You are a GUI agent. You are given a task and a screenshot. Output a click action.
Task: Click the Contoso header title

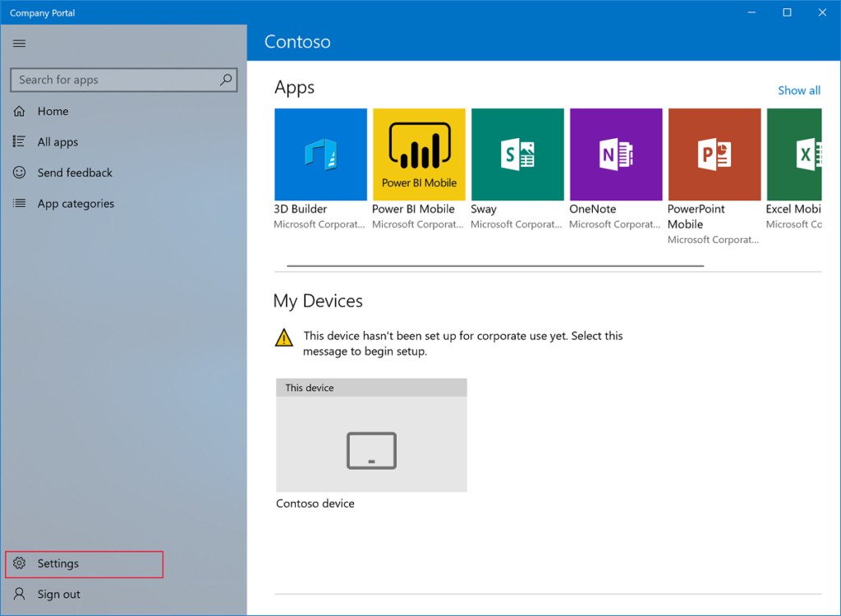(x=297, y=42)
